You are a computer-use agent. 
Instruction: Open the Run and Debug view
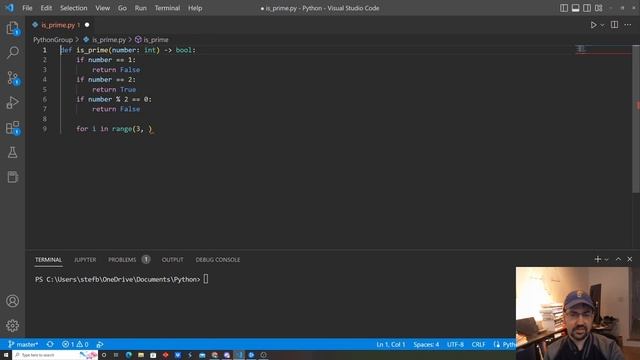[x=13, y=102]
